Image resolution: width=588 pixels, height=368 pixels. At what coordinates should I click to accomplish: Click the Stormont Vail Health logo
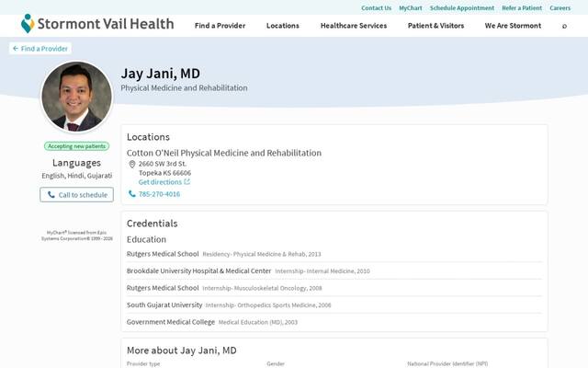(x=97, y=24)
